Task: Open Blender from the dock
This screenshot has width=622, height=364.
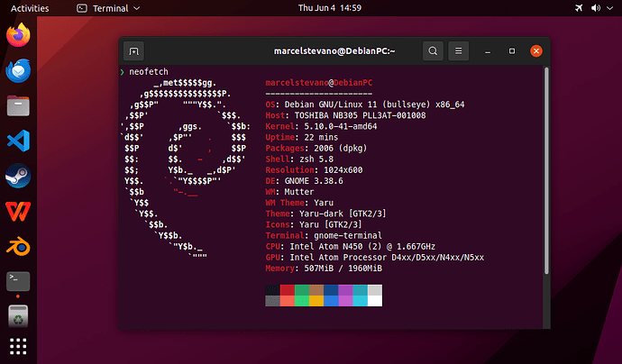Action: coord(18,246)
